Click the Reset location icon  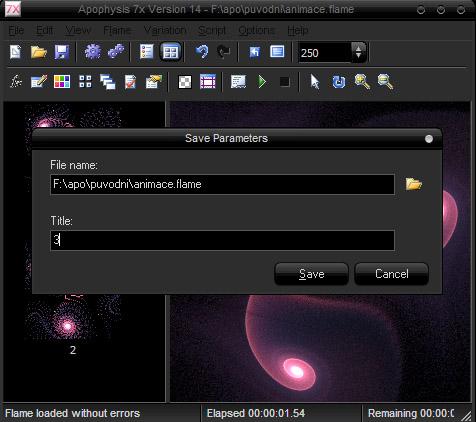pyautogui.click(x=255, y=52)
